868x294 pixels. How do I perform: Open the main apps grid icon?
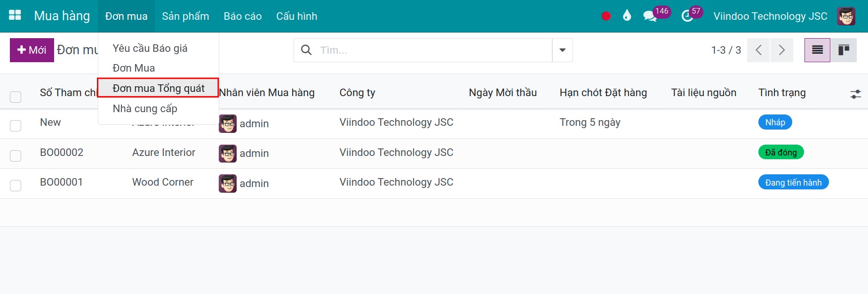(15, 16)
